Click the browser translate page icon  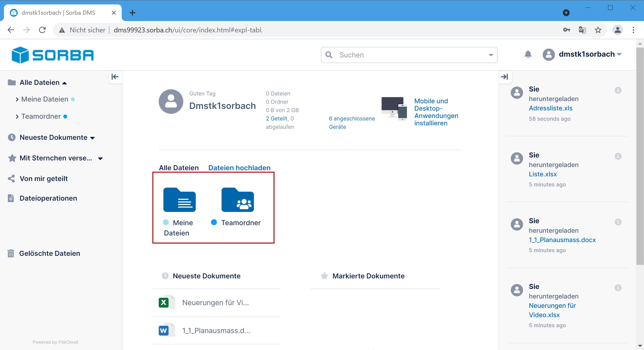tap(582, 30)
